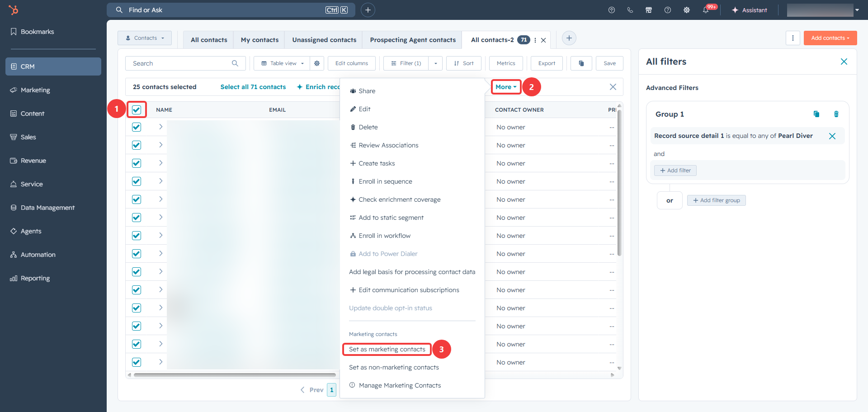Image resolution: width=868 pixels, height=412 pixels.
Task: Open the Metrics button
Action: click(506, 63)
